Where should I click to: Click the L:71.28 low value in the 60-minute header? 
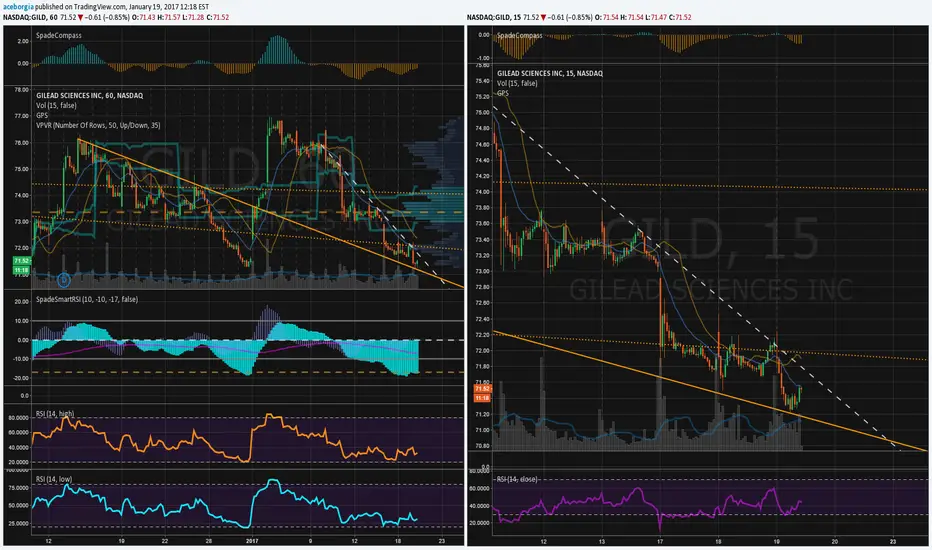[193, 17]
